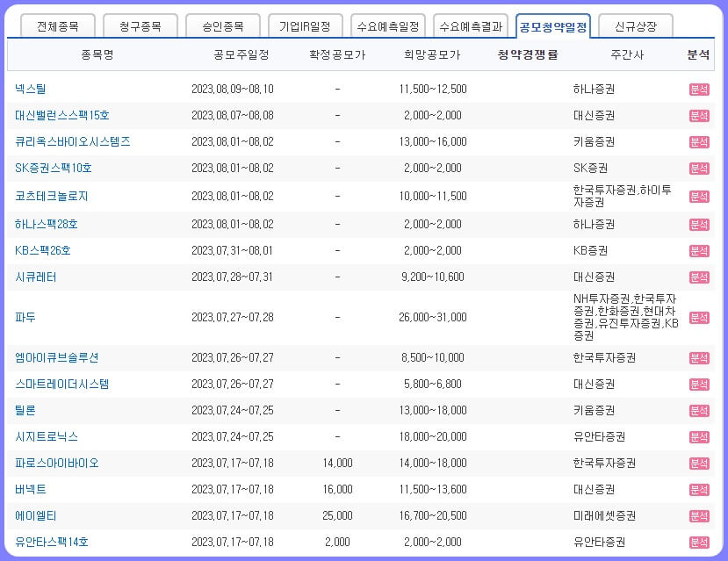
Task: Select the 26,000~31,000 price range cell
Action: click(433, 318)
